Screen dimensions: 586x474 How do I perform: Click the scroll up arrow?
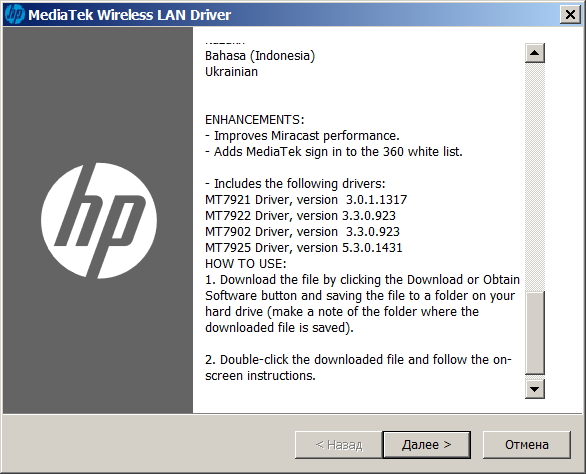pos(534,53)
